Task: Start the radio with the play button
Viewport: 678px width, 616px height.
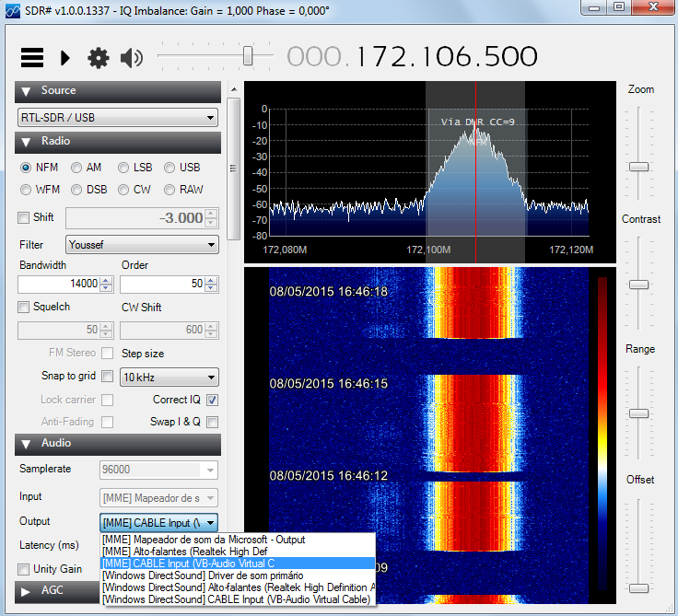Action: click(x=65, y=57)
